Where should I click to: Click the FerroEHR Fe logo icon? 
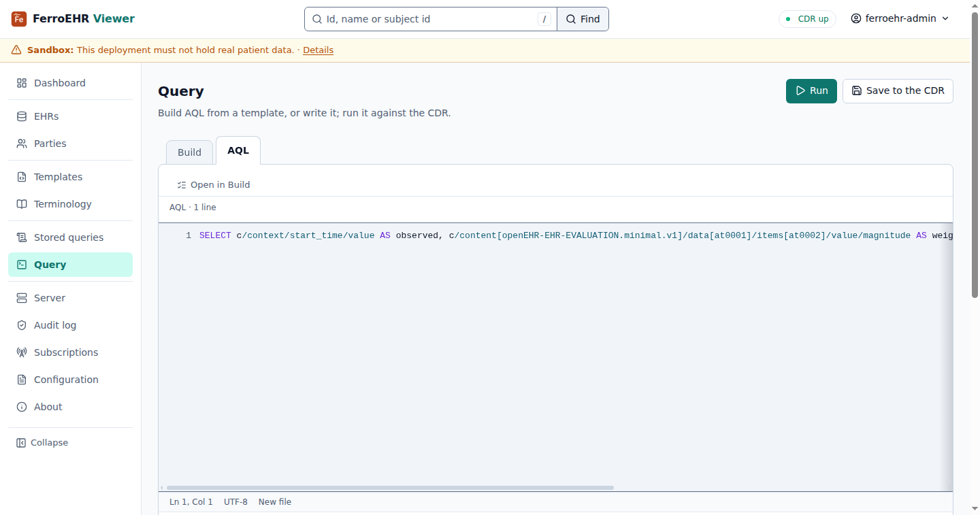point(19,19)
